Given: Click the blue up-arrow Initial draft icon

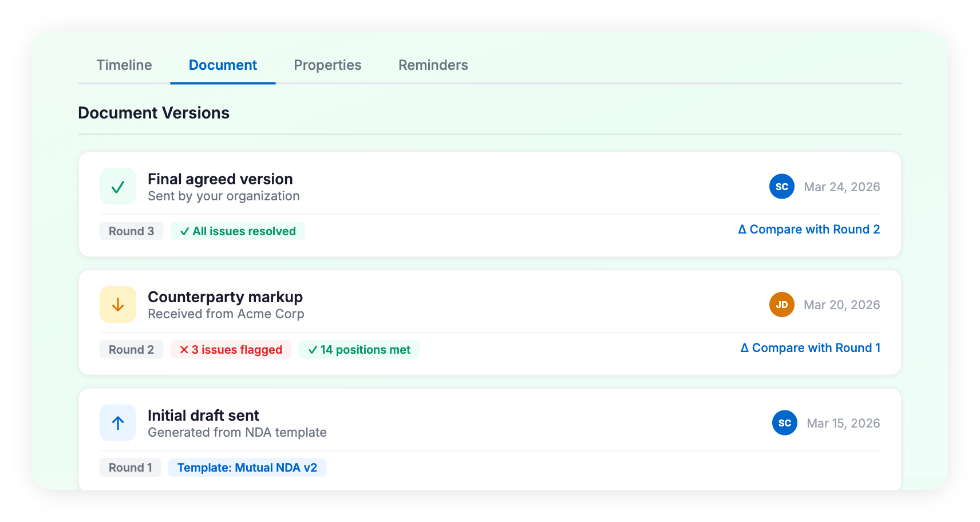Looking at the screenshot, I should click(118, 423).
